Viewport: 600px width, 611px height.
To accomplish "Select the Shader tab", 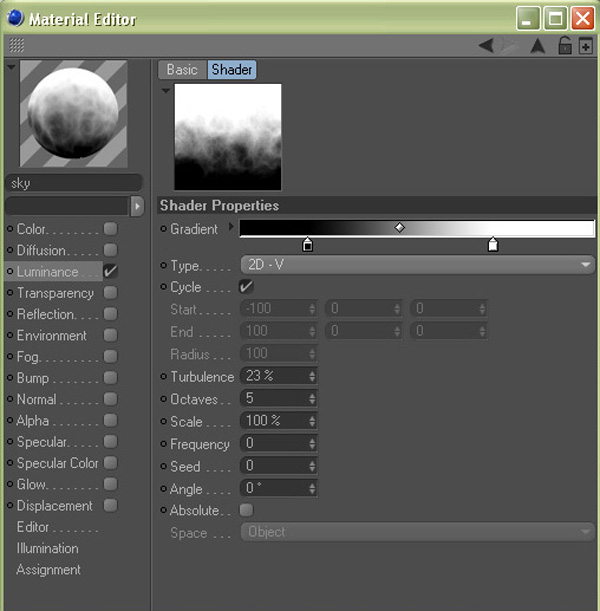I will click(x=231, y=70).
